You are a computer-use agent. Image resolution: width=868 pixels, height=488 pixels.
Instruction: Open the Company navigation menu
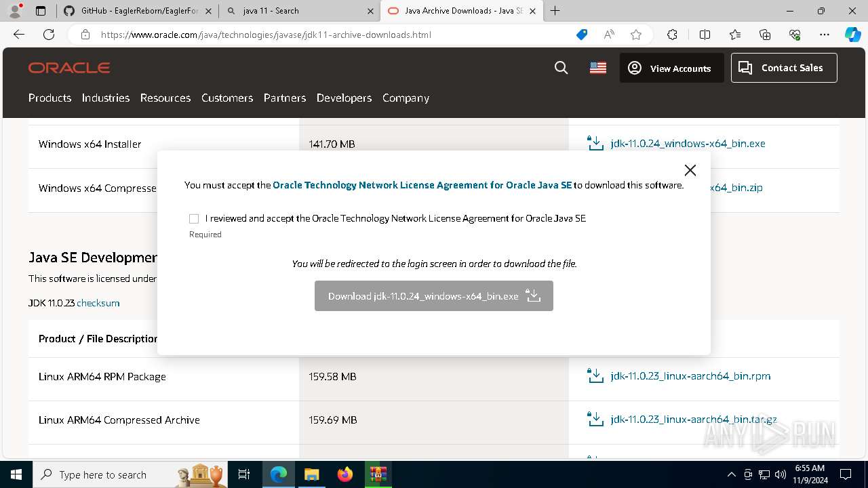click(406, 98)
